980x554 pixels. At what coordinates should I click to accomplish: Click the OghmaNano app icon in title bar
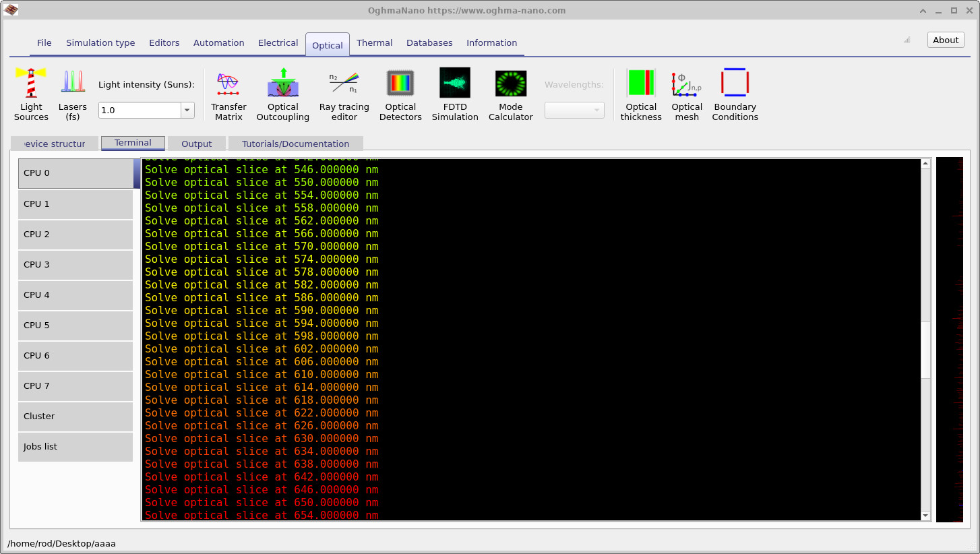[11, 10]
